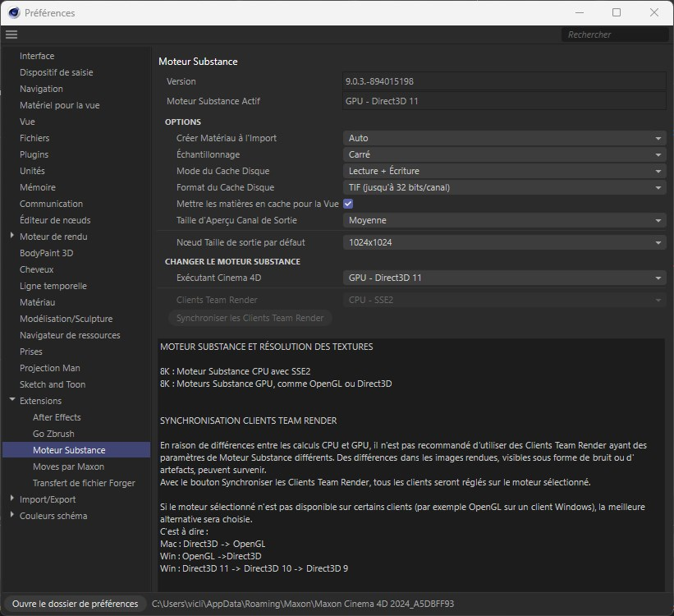674x616 pixels.
Task: Expand the 'Couleurs schéma' category arrow
Action: (12, 516)
